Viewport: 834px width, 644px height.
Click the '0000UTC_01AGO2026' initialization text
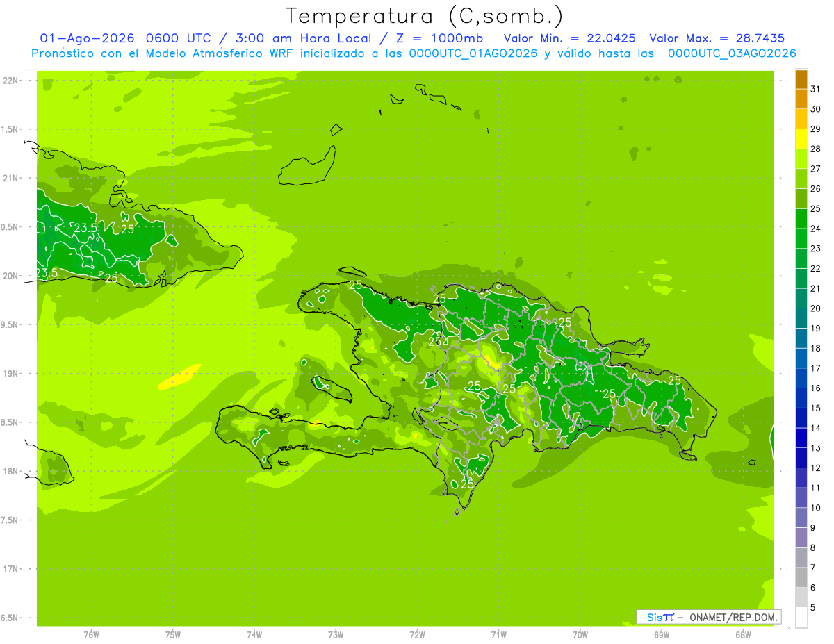click(474, 53)
